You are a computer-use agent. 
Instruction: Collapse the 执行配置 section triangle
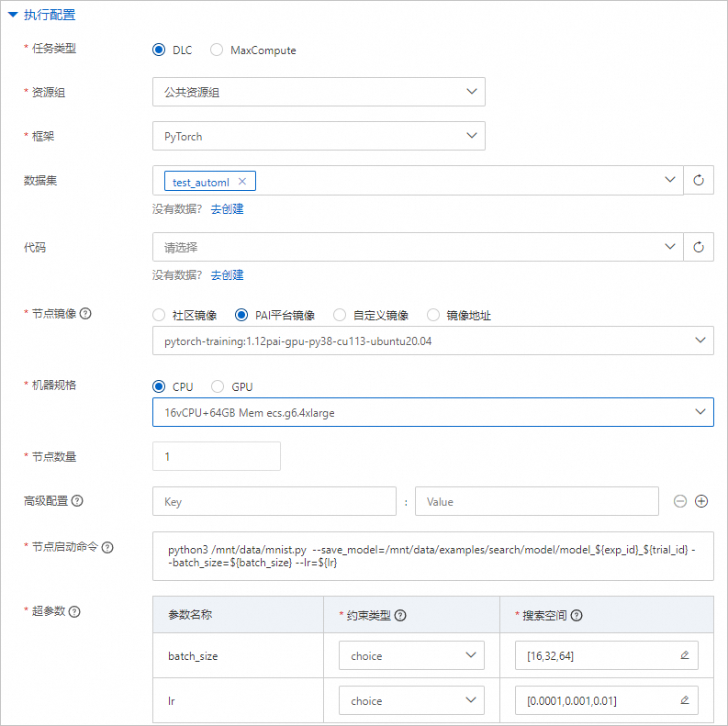tap(13, 15)
